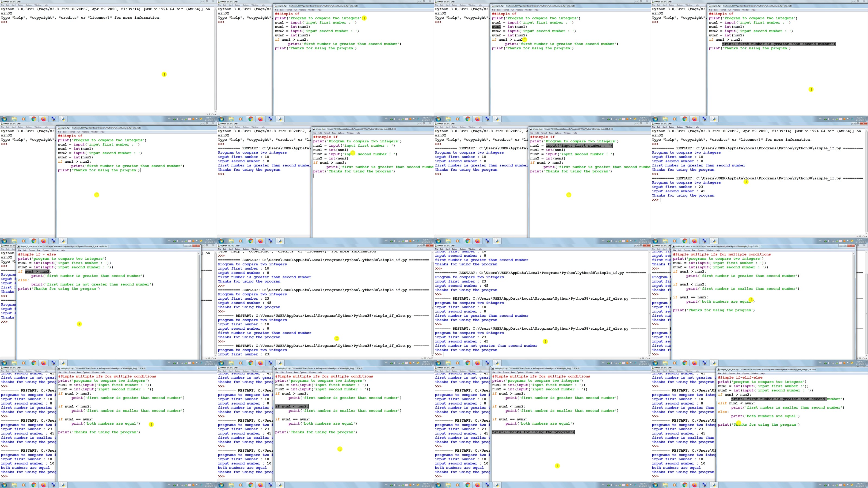868x488 pixels.
Task: Click highlighted 'num1 > num2' in simple_if_else.py
Action: coord(37,271)
